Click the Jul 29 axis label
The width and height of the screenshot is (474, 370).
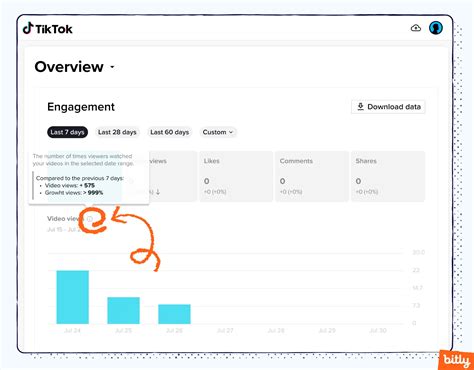tap(327, 331)
